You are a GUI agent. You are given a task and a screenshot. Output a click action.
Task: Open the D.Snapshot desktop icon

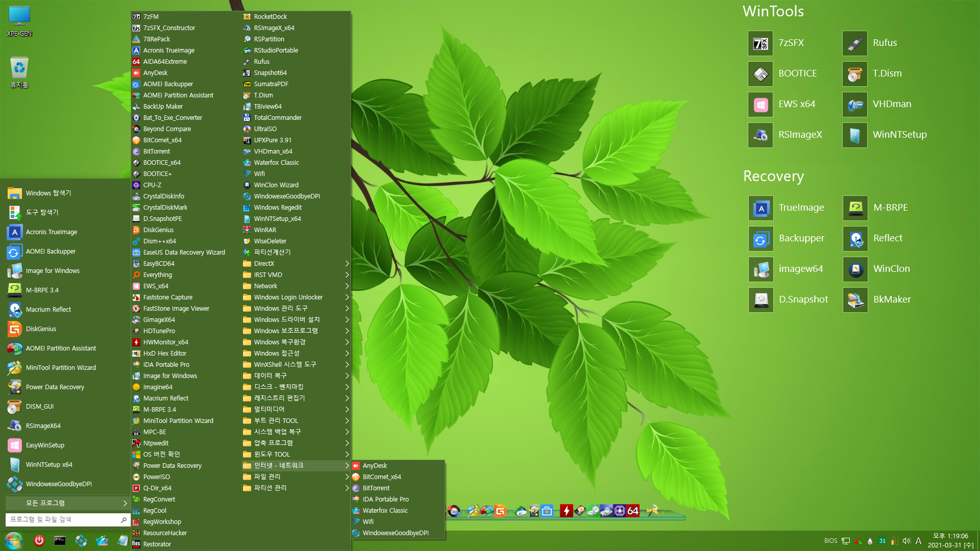[x=761, y=300]
